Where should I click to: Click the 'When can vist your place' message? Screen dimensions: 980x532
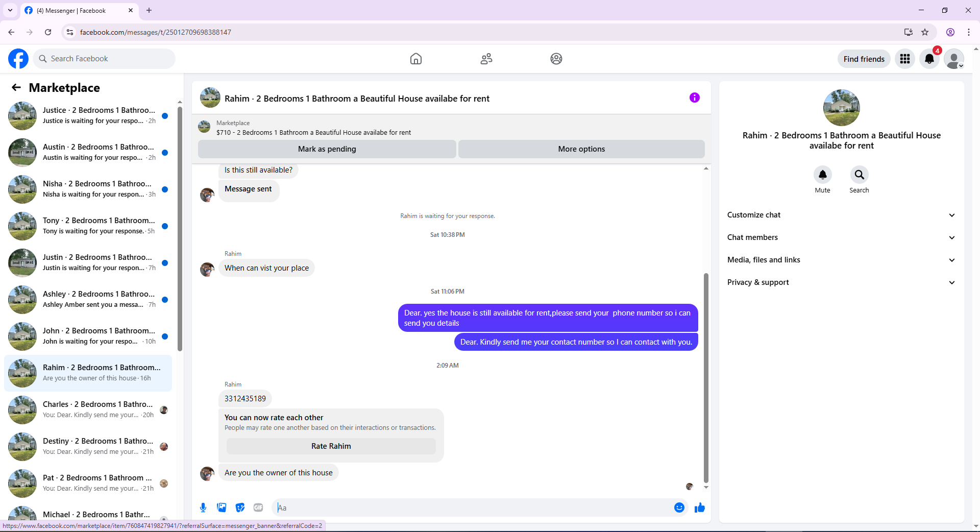[266, 268]
